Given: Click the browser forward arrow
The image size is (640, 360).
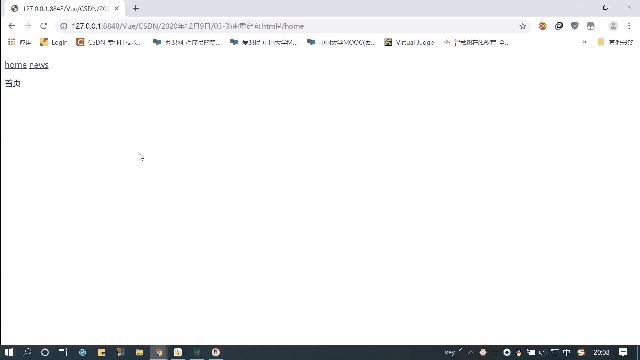Looking at the screenshot, I should click(27, 26).
